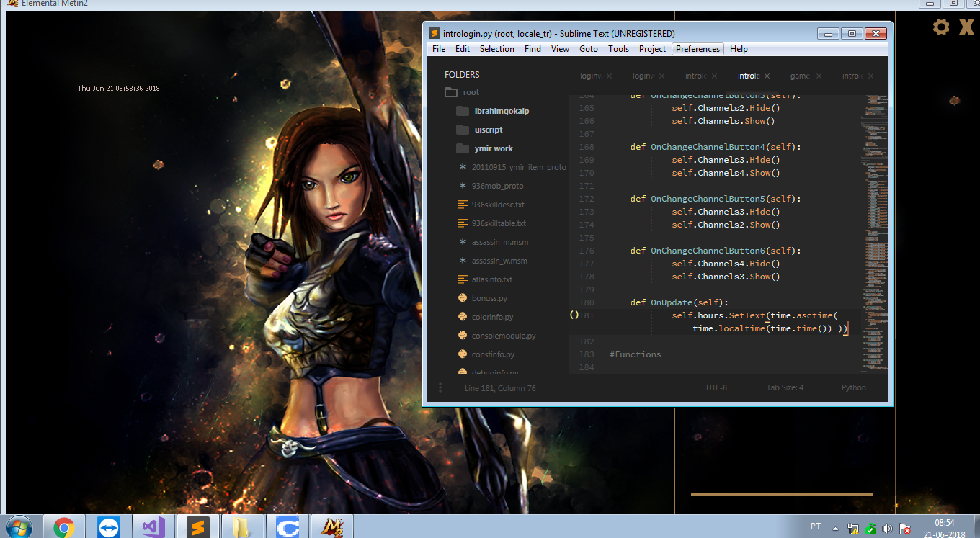This screenshot has height=538, width=980.
Task: Click the PT language indicator in tray
Action: point(816,526)
